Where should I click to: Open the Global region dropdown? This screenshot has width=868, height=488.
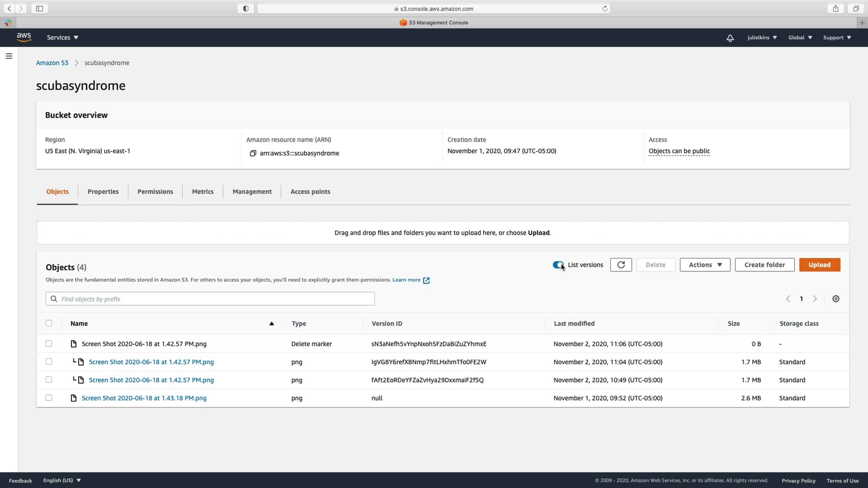800,38
